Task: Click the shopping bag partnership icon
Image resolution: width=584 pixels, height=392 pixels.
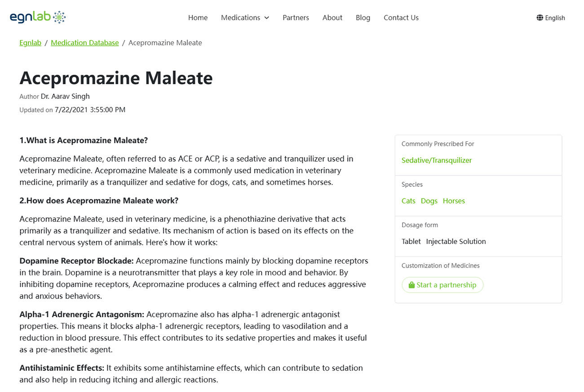Action: click(x=411, y=285)
